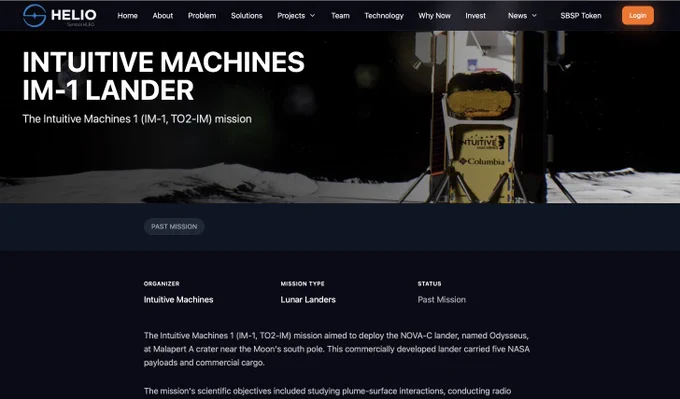This screenshot has width=680, height=399.
Task: Click the orange Login button
Action: pos(638,16)
